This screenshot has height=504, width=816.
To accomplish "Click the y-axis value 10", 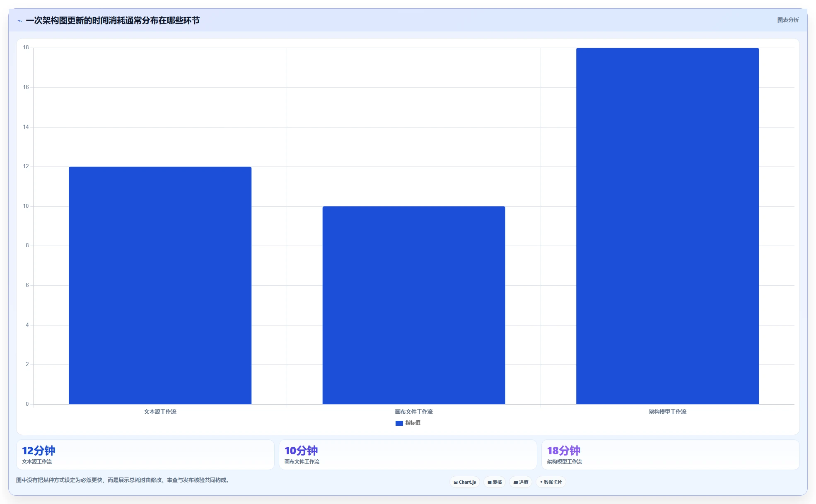I will pyautogui.click(x=26, y=206).
